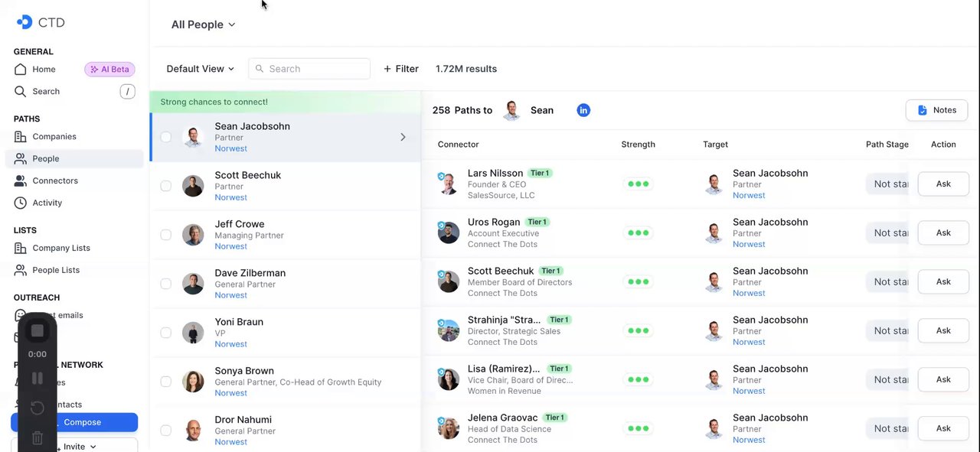Click the People Lists icon
Screen dimensions: 980x452
(x=20, y=270)
